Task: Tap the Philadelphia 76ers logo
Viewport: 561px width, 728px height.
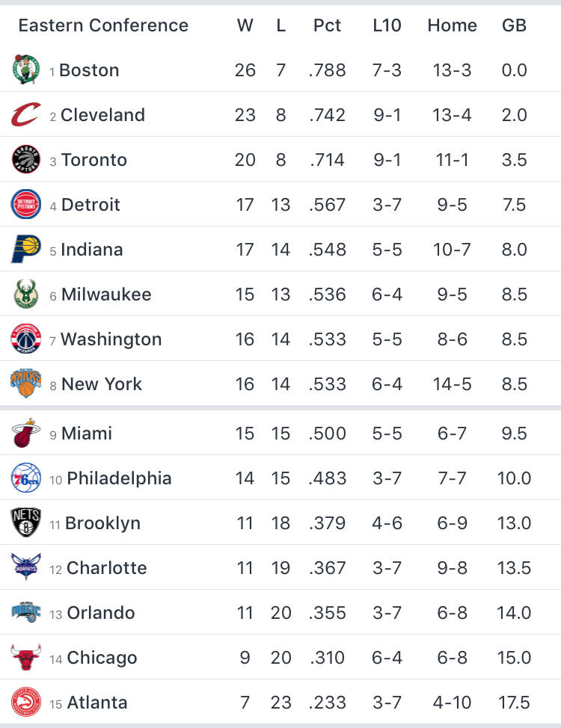Action: (25, 478)
